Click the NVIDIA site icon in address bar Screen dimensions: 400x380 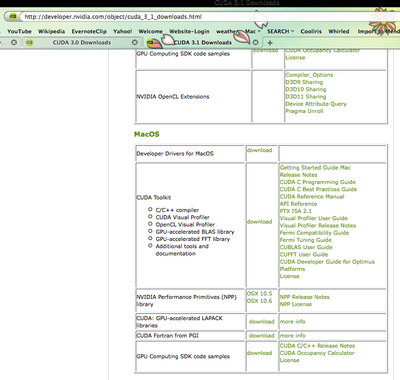point(12,16)
